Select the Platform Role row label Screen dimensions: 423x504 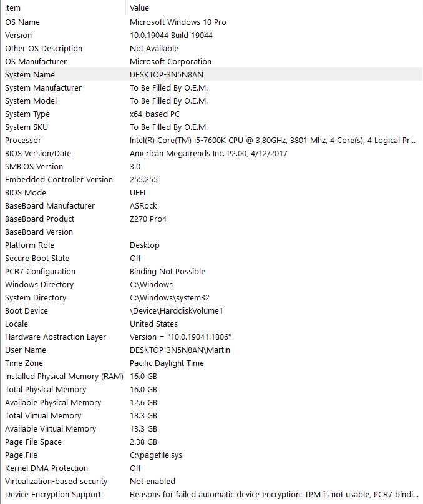click(x=29, y=245)
